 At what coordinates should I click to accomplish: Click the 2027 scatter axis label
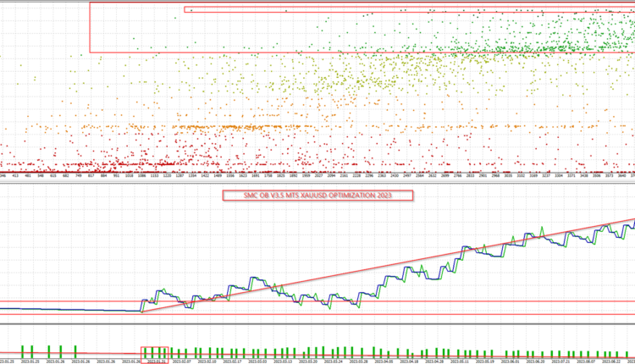pos(319,176)
